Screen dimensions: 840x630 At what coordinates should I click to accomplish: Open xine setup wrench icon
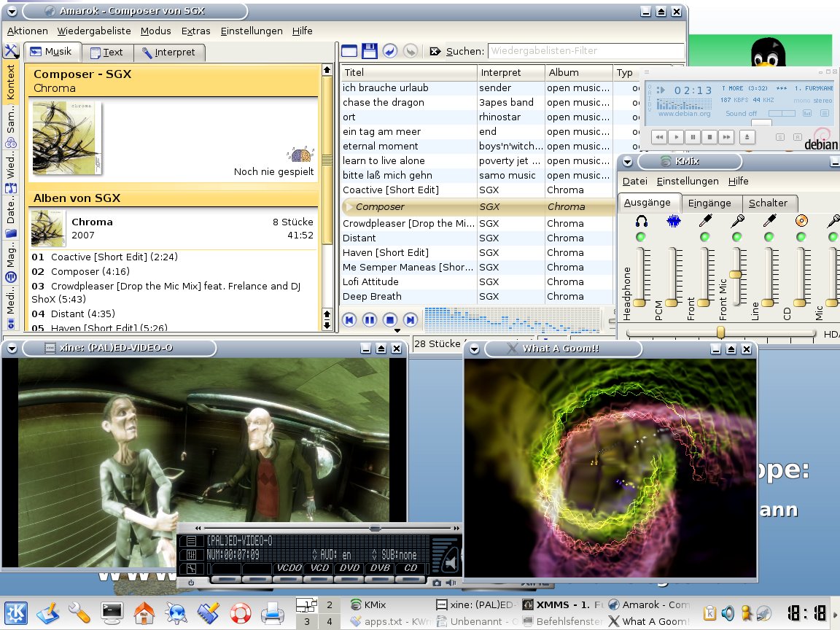point(191,569)
